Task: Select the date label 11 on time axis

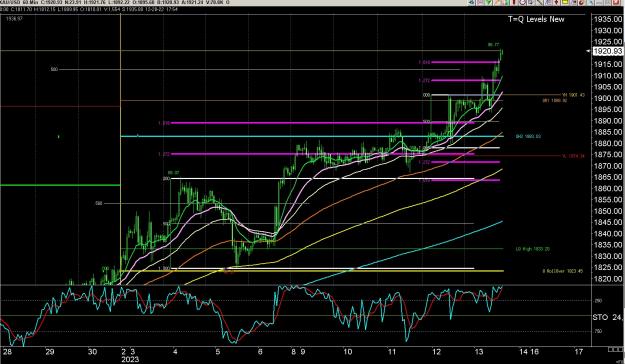Action: coord(392,352)
